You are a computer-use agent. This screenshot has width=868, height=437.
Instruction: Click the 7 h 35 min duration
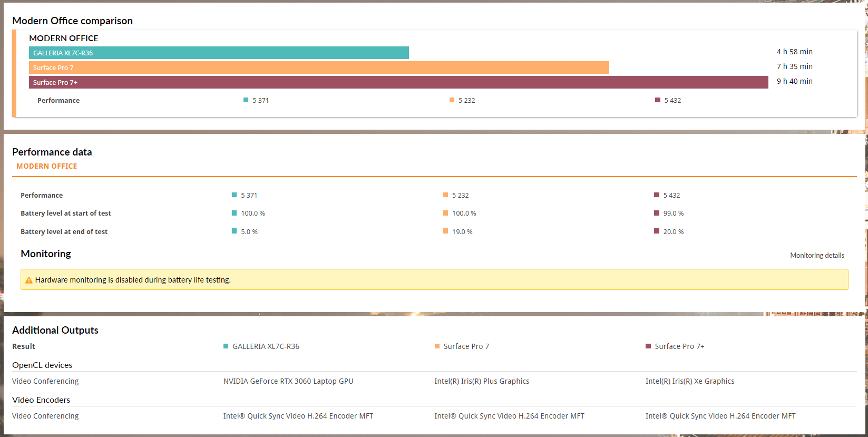tap(794, 66)
